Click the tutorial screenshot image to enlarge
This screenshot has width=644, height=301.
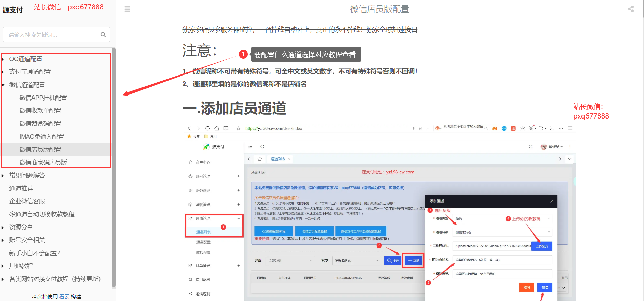379,212
